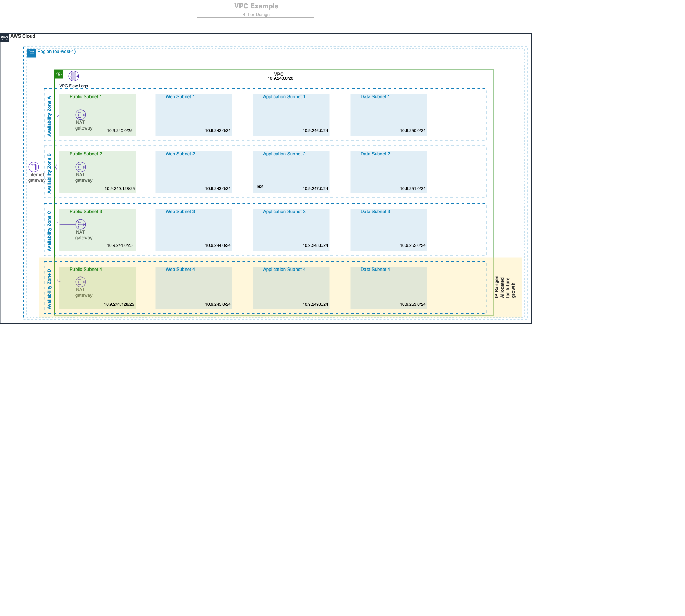Click Data Subnet 3 box
This screenshot has width=685, height=616.
388,230
